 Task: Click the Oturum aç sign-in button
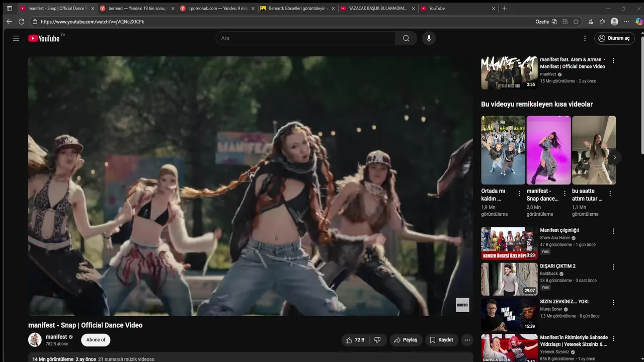pos(614,38)
